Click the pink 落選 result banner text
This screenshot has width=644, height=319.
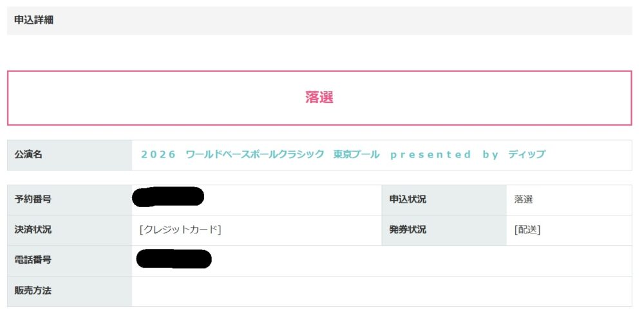319,98
